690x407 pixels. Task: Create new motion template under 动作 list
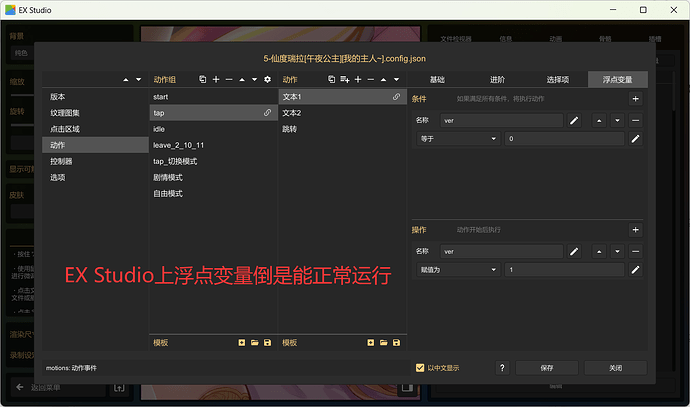(x=371, y=342)
